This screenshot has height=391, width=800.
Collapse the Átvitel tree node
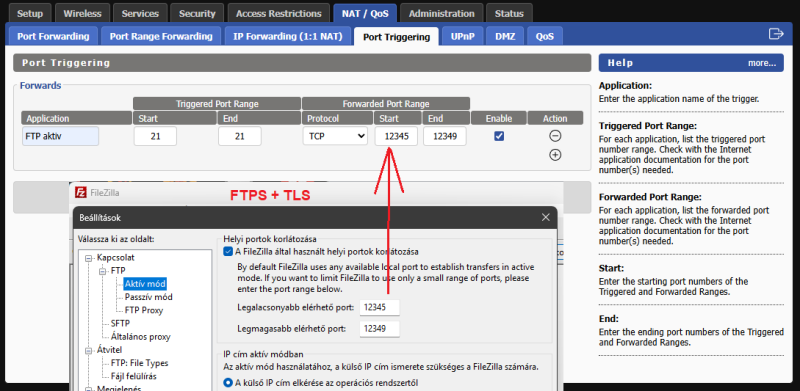tap(89, 350)
